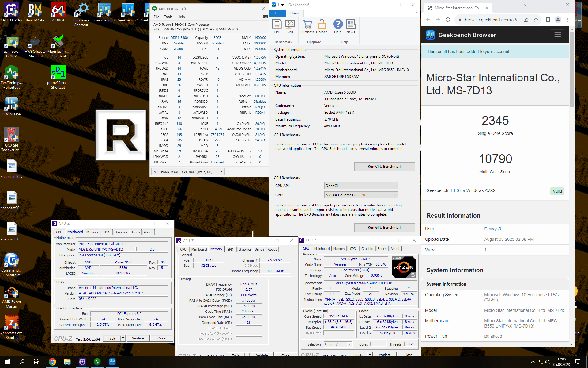Open CPU-Z Mainboard window Tools dropdown arrow
588x368 pixels.
pos(123,338)
